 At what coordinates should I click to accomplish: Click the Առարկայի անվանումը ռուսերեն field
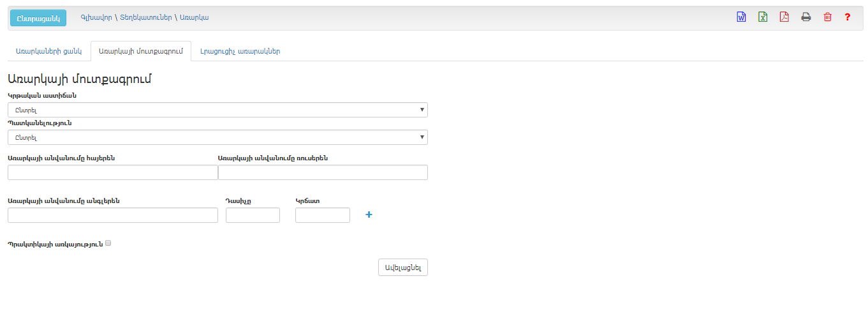(x=323, y=172)
